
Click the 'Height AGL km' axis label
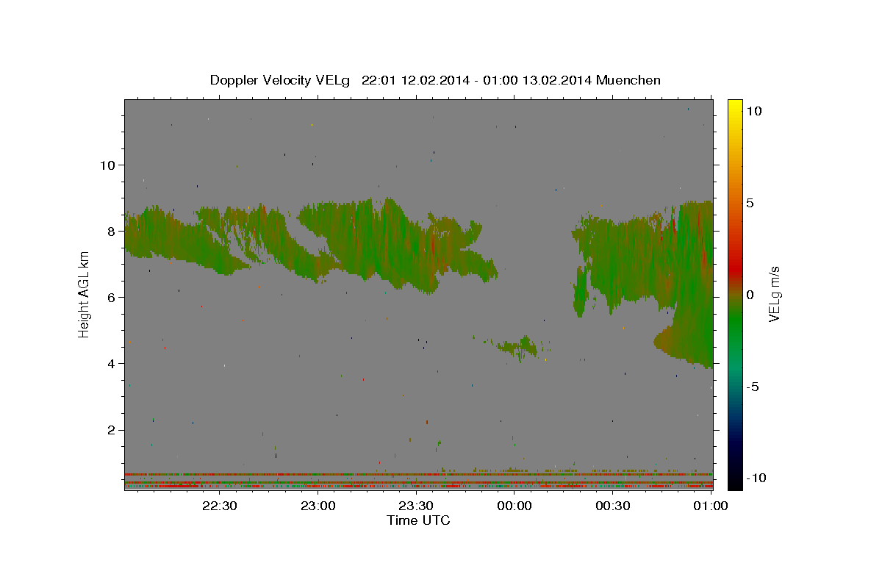84,295
